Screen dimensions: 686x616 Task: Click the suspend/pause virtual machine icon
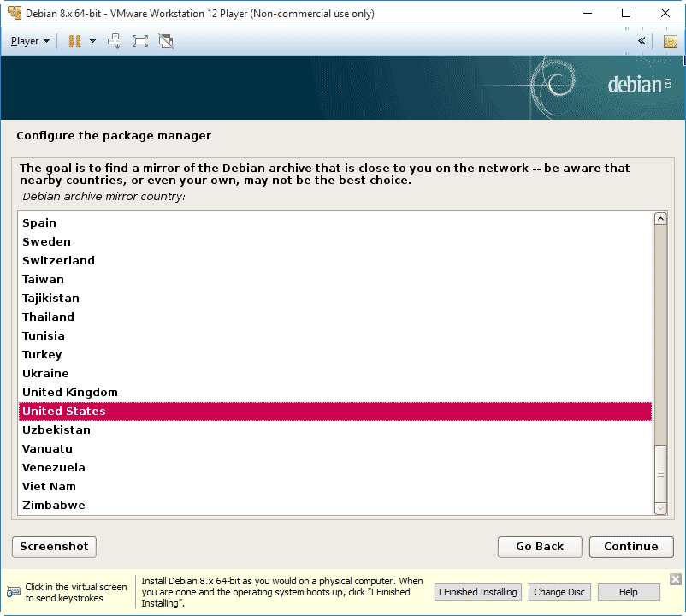[74, 41]
